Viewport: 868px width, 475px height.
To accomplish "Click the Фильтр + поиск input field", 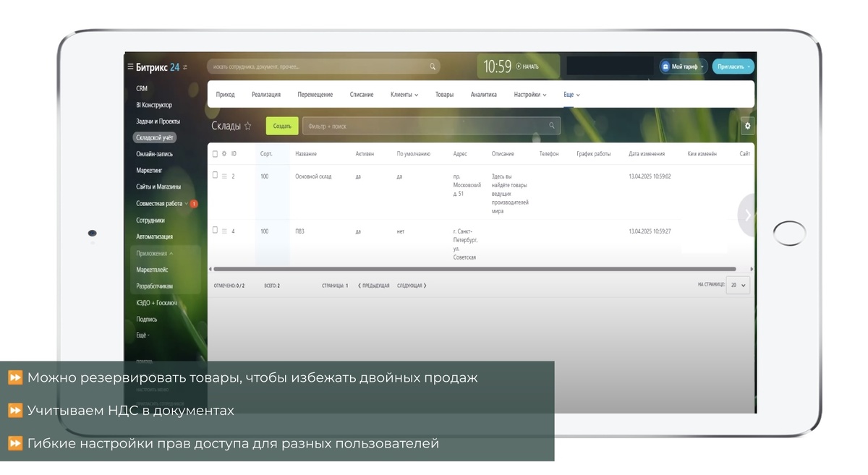I will 431,126.
